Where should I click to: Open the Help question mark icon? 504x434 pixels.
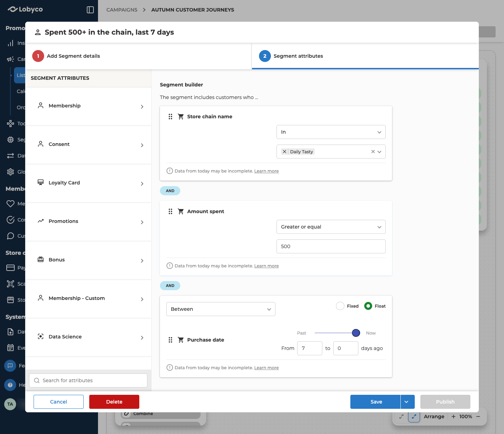pos(10,385)
